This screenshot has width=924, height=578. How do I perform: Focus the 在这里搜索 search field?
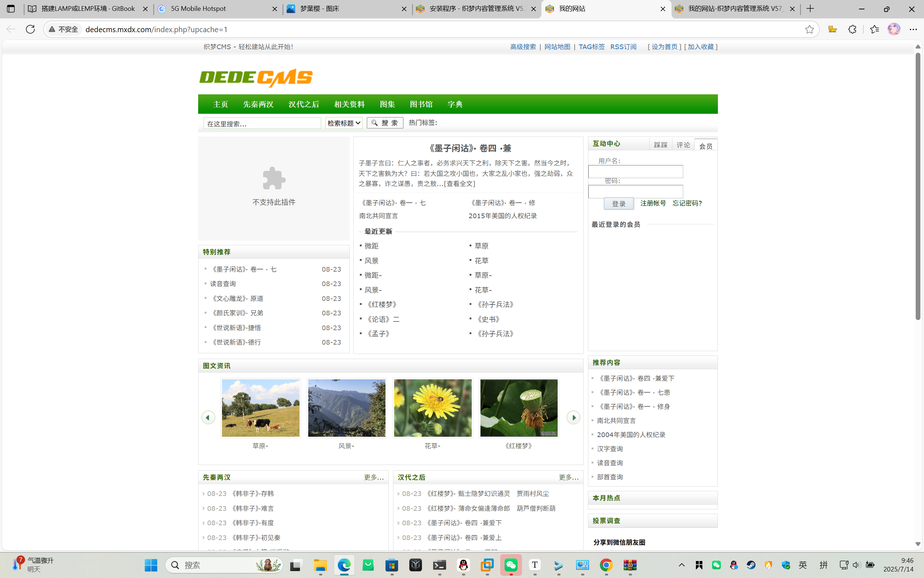(x=262, y=123)
